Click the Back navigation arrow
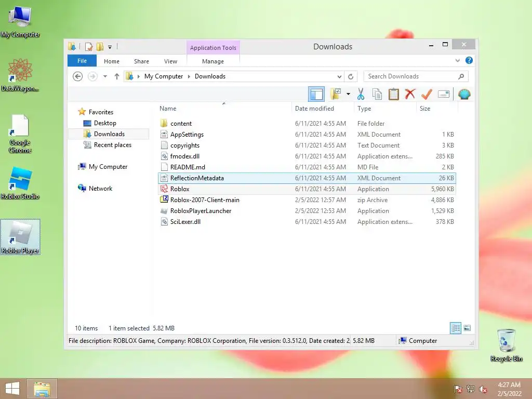532x399 pixels. coord(78,76)
